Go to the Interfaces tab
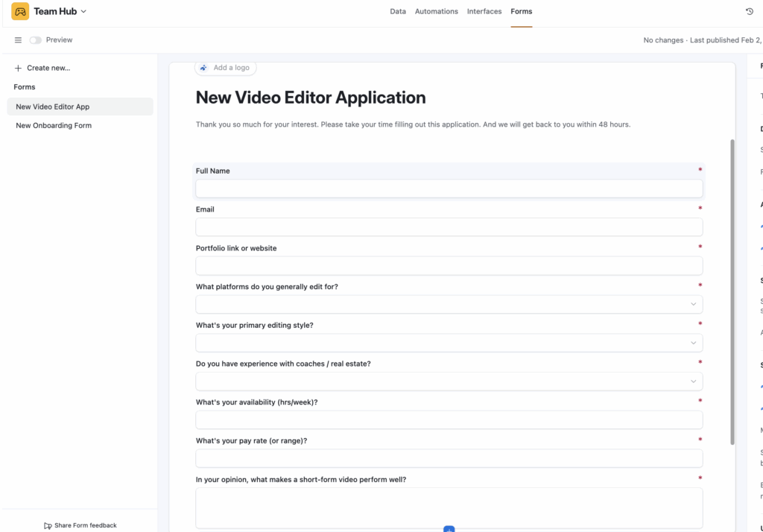Viewport: 763px width, 532px height. coord(484,11)
